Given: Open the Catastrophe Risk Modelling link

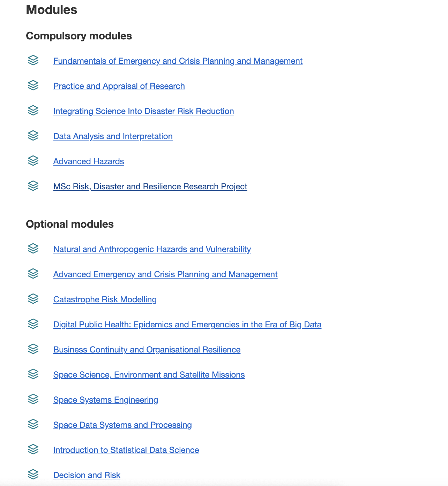Looking at the screenshot, I should (x=105, y=299).
